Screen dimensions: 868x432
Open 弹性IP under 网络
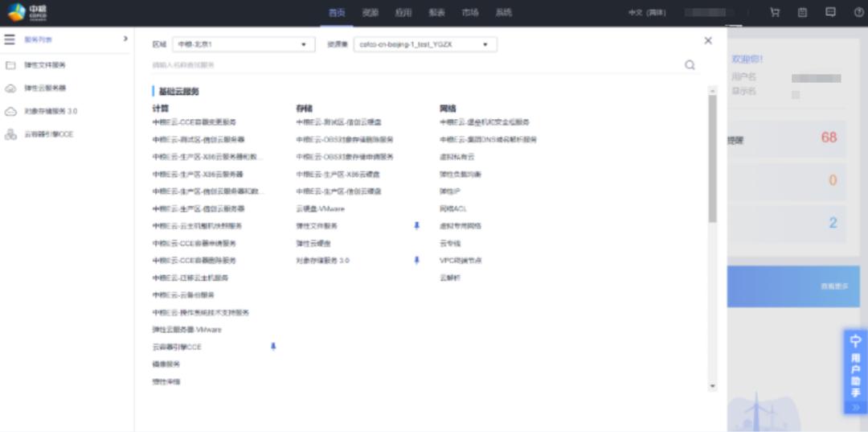450,191
